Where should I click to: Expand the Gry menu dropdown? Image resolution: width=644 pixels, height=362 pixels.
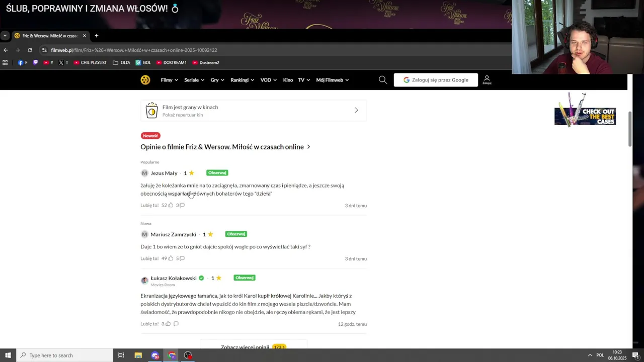(218, 80)
